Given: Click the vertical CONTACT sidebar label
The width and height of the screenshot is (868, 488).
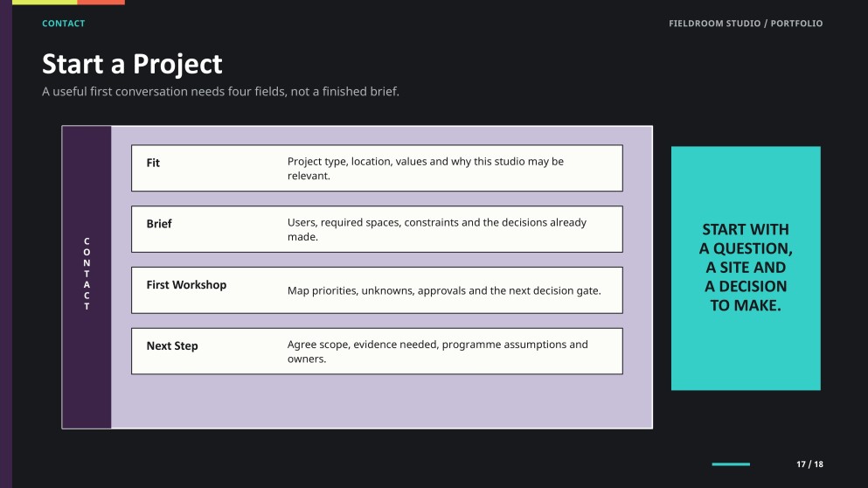Looking at the screenshot, I should tap(87, 274).
